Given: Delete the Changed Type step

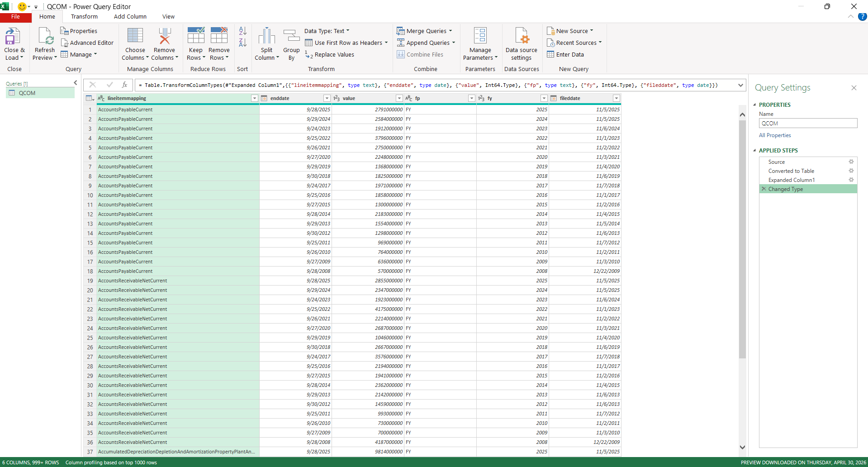Looking at the screenshot, I should coord(764,189).
